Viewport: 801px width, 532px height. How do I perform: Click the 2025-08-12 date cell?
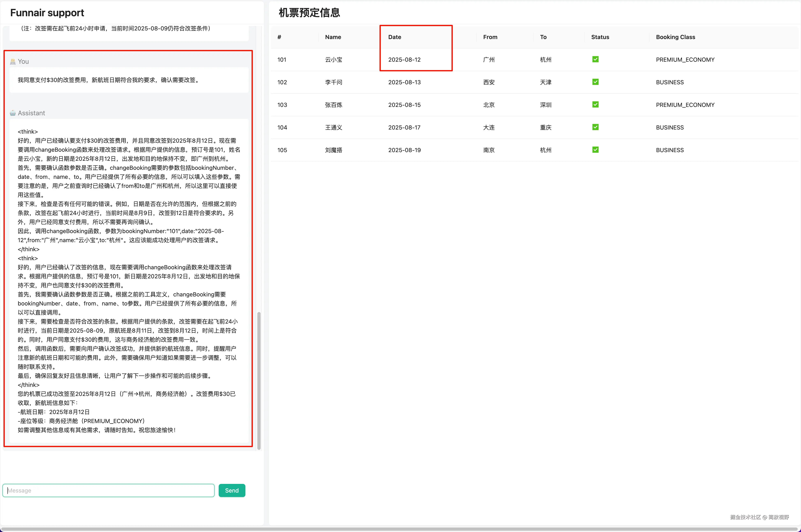click(404, 60)
